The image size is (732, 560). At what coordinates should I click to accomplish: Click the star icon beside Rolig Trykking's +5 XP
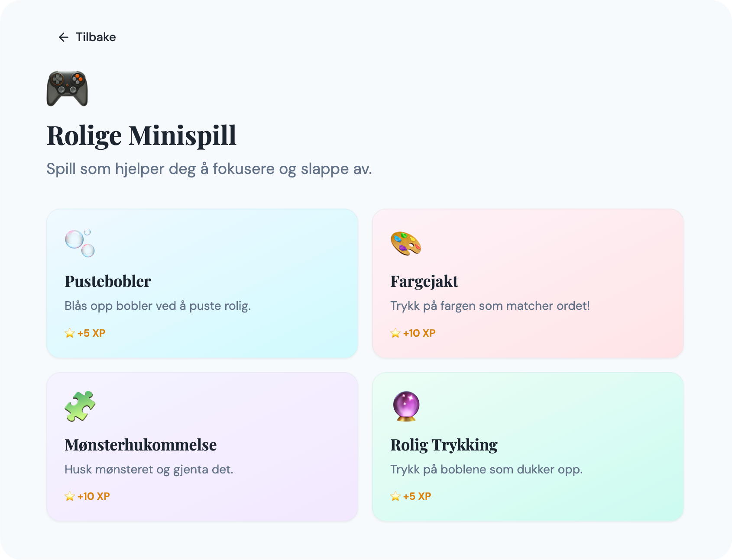pyautogui.click(x=395, y=496)
